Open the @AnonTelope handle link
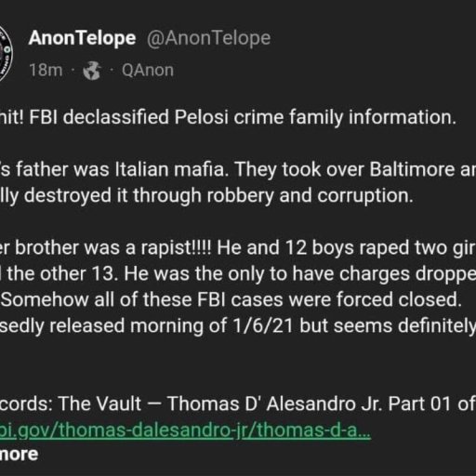This screenshot has width=476, height=476. point(208,38)
